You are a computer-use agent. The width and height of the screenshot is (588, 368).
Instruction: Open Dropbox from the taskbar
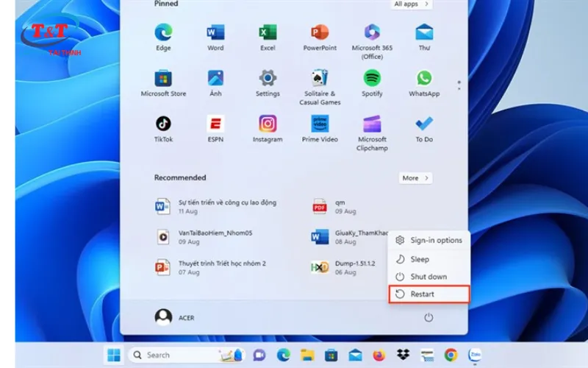(403, 354)
